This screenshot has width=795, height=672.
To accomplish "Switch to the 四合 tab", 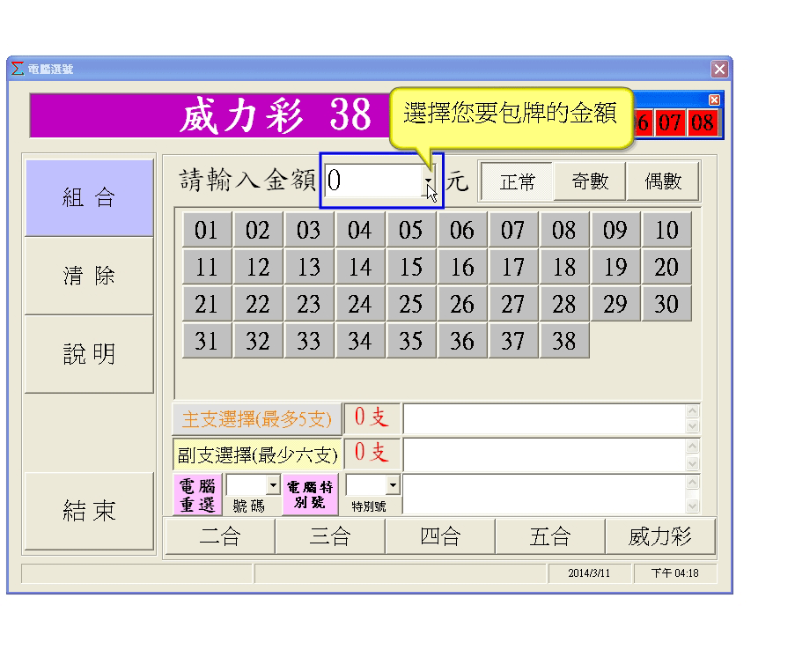I will click(x=440, y=536).
